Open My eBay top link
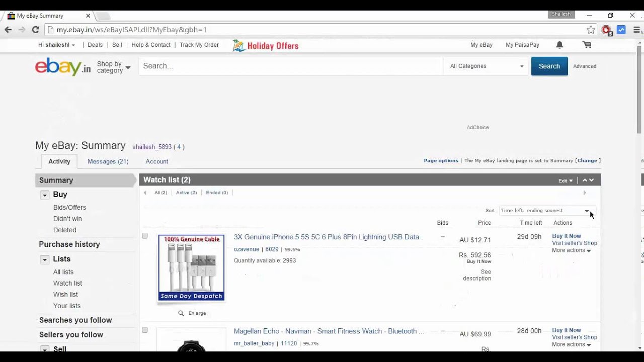The width and height of the screenshot is (644, 362). click(481, 45)
